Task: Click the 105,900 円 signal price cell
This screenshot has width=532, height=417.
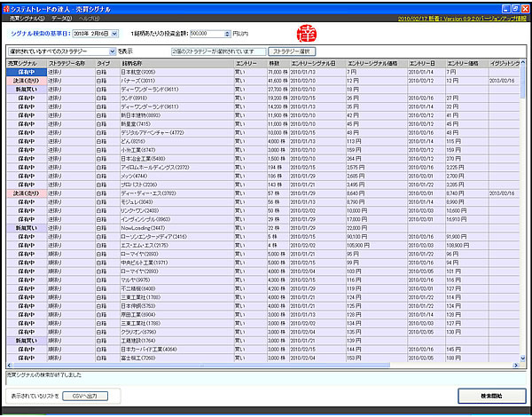Action: coord(376,245)
